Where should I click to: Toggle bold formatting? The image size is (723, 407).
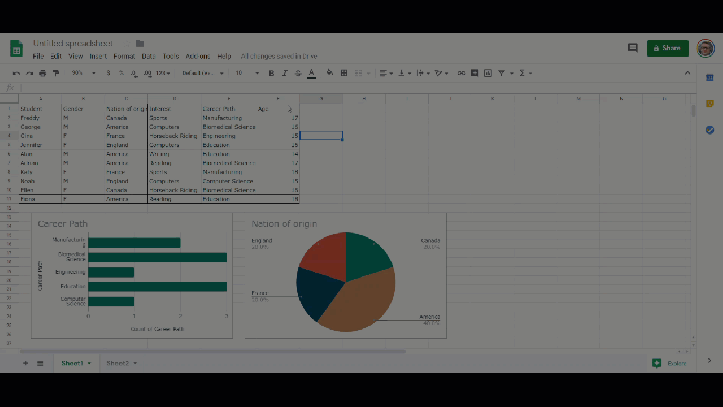[x=273, y=73]
